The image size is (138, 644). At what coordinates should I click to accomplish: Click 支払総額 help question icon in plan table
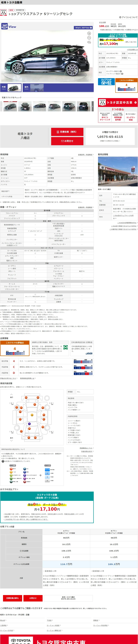(x=21, y=551)
